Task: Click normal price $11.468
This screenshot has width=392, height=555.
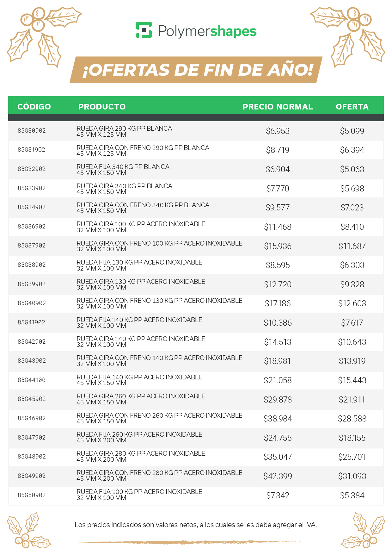Action: pos(278,227)
